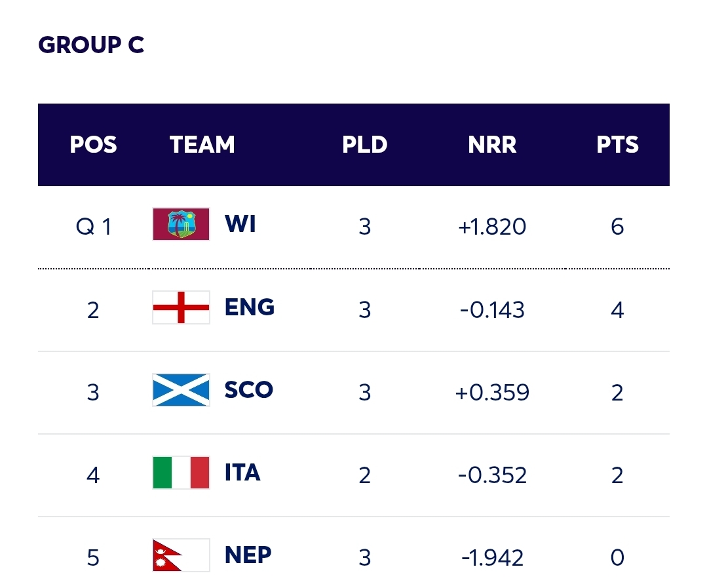Sort by the PTS column header
This screenshot has width=707, height=588.
617,145
